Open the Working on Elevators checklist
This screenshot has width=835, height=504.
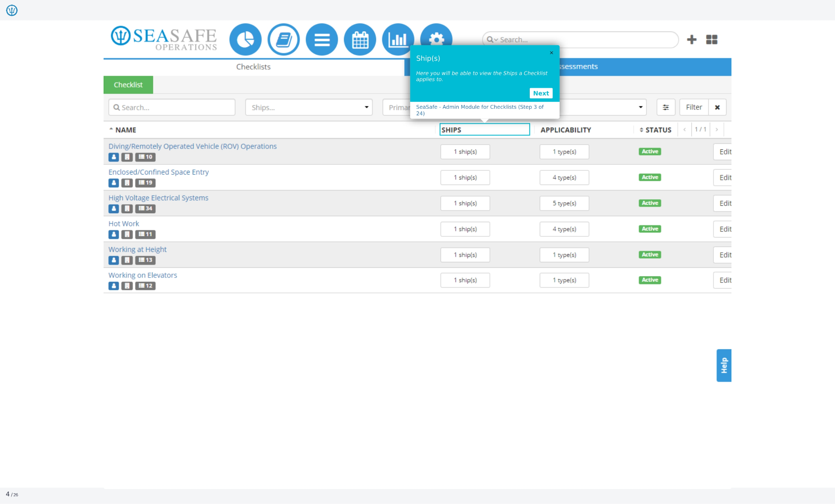pos(143,275)
